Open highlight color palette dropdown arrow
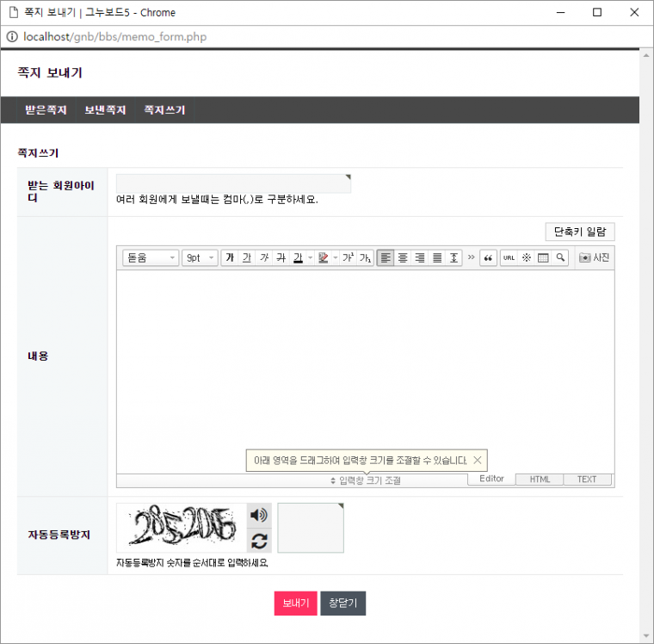Viewport: 654px width, 644px height. (336, 257)
